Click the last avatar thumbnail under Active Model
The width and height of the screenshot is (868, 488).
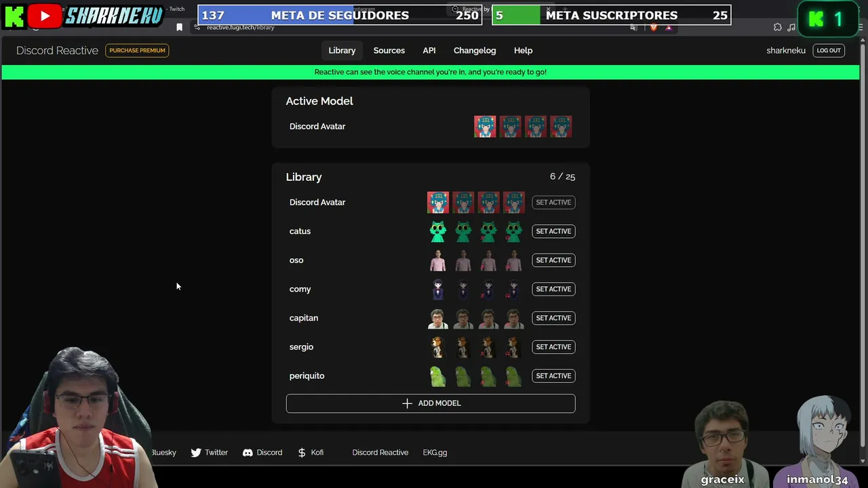tap(561, 127)
